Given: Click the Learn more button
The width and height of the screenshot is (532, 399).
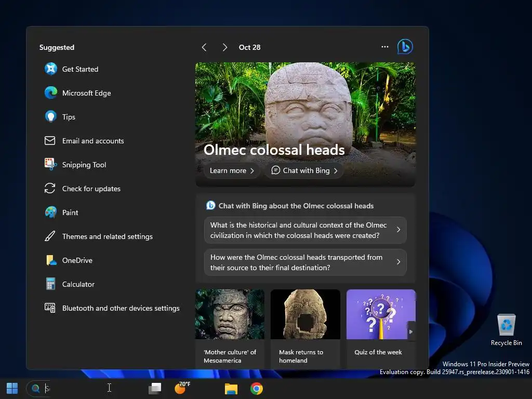Looking at the screenshot, I should pos(232,170).
